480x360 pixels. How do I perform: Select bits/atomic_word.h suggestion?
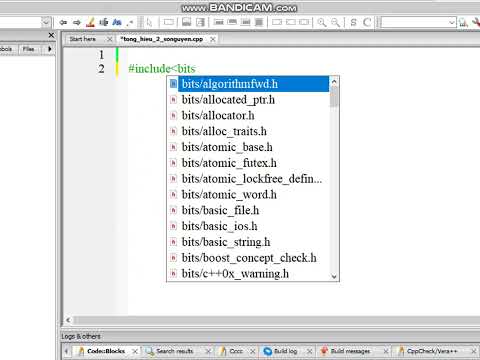pyautogui.click(x=248, y=195)
